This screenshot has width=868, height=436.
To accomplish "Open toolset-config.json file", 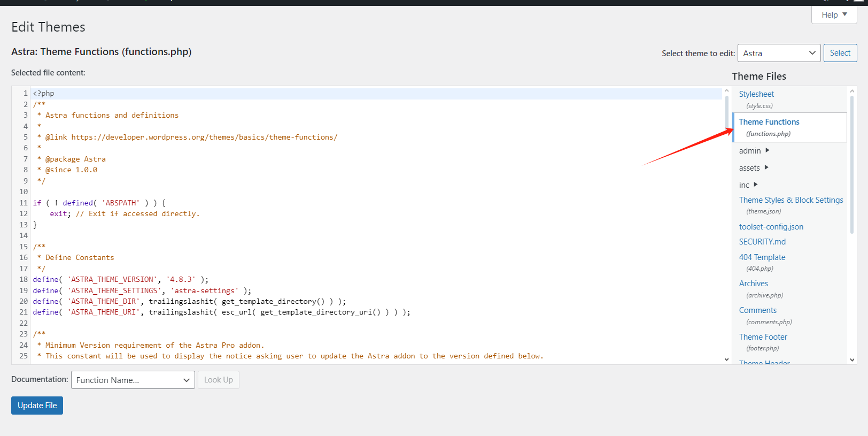I will click(771, 227).
